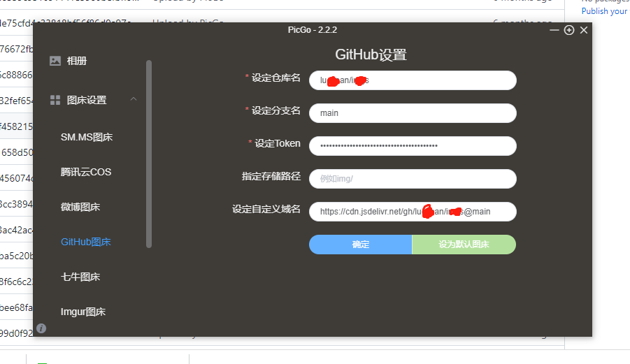Click the 图床设置 grid icon
This screenshot has width=630, height=364.
click(55, 100)
